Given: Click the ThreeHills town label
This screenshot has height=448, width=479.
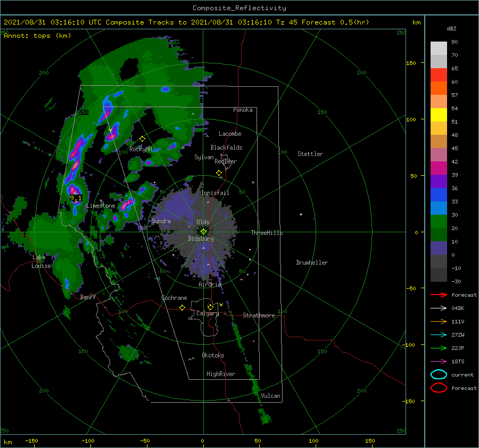Looking at the screenshot, I should (x=267, y=233).
